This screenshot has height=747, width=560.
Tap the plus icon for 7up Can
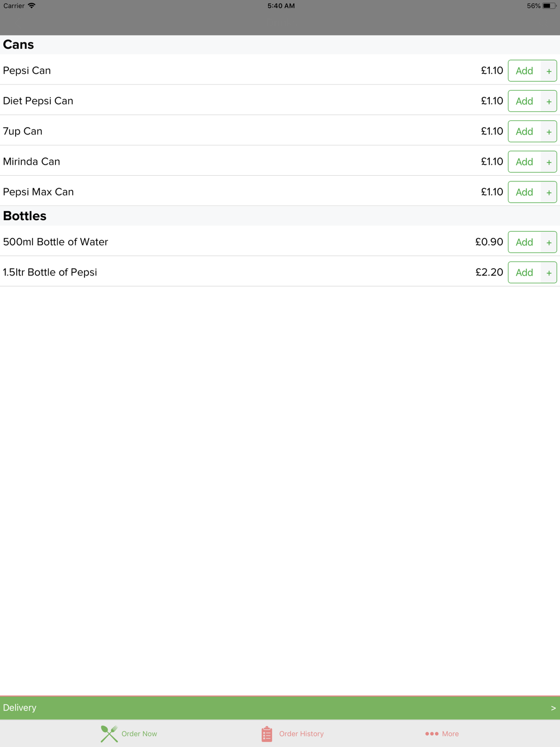(x=549, y=132)
